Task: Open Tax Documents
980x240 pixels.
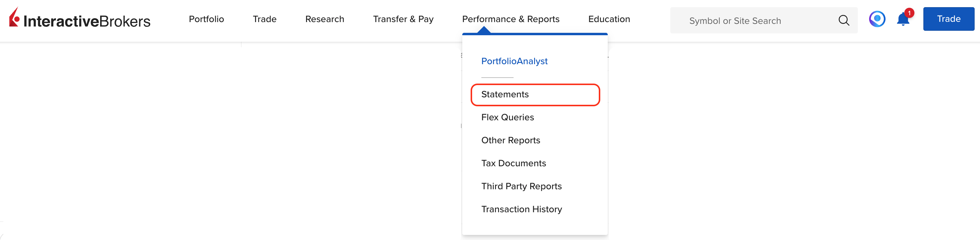Action: point(514,163)
